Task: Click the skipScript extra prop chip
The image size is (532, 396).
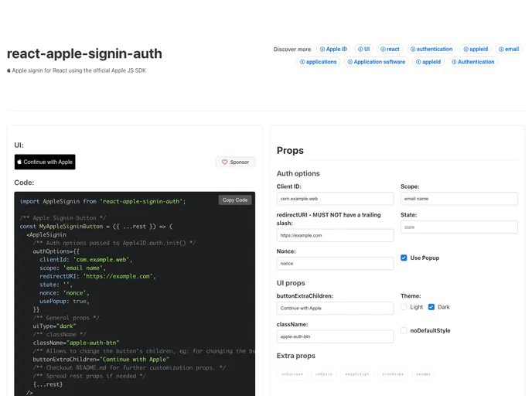Action: 357,374
